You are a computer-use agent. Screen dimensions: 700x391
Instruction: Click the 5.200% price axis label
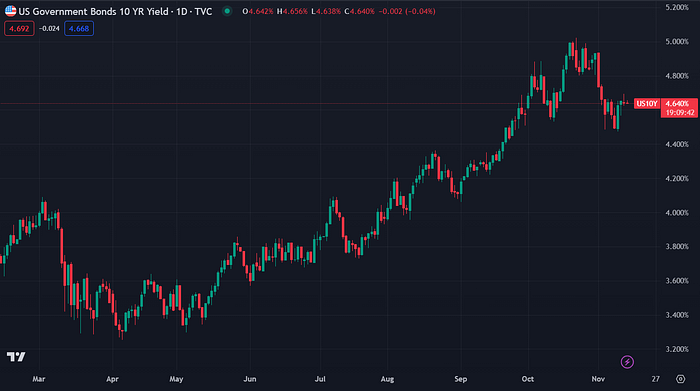677,8
